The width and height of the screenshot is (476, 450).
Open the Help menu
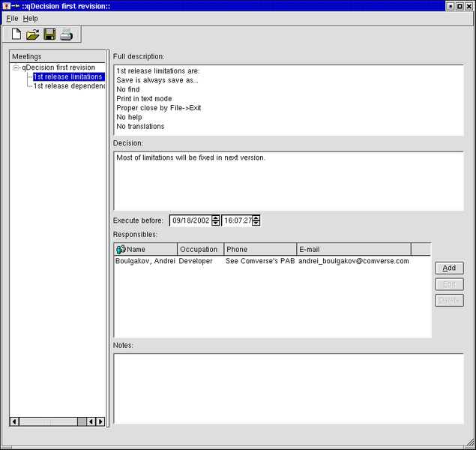(30, 19)
